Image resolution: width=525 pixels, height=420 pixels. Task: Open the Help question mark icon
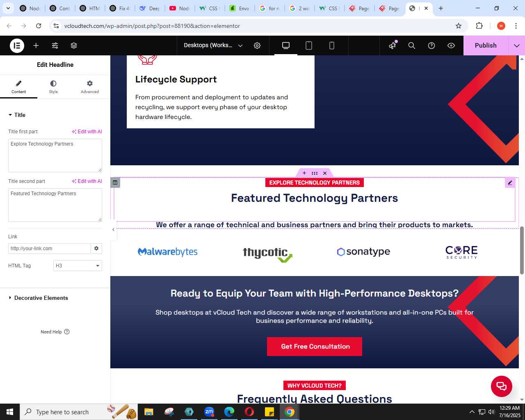431,46
